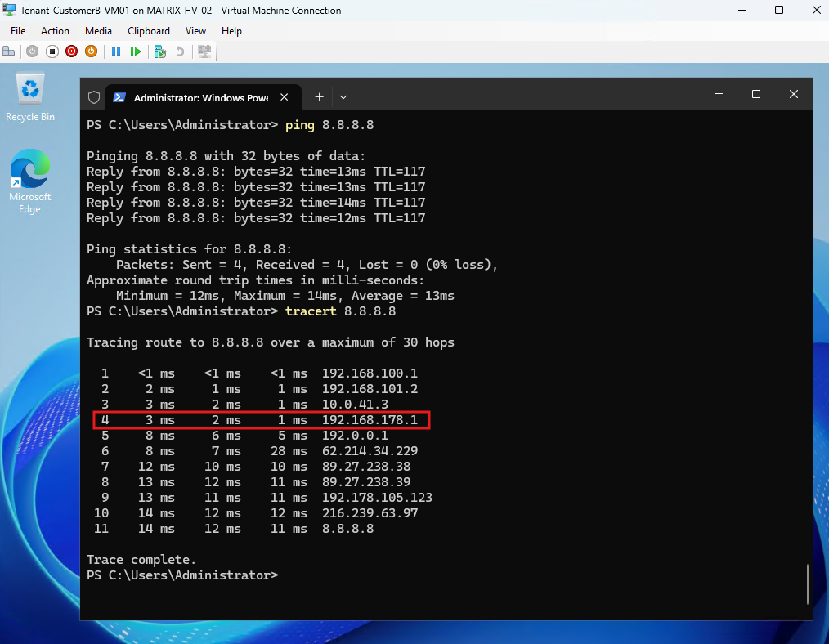The image size is (829, 644).
Task: Expand the terminal new-tab dropdown arrow
Action: (343, 97)
